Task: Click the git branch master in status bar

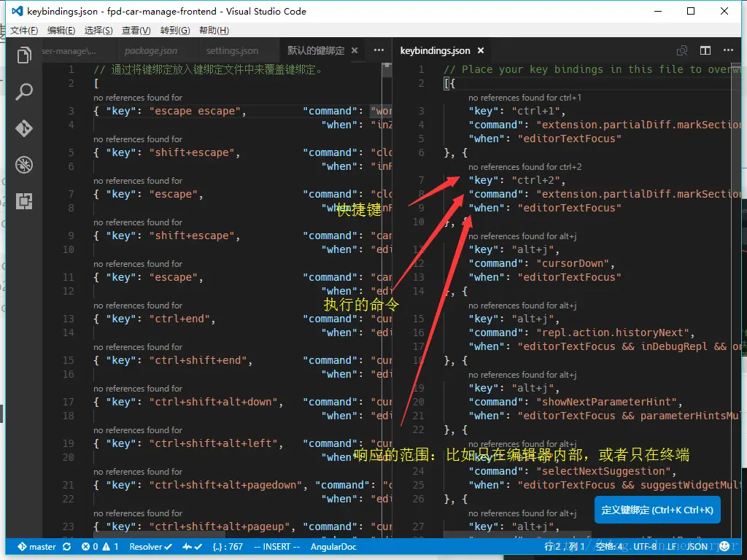Action: click(36, 547)
